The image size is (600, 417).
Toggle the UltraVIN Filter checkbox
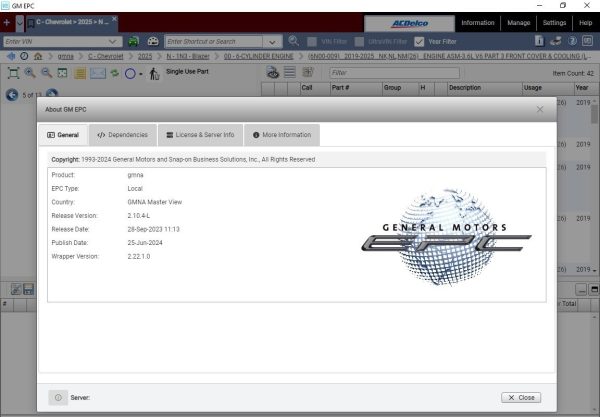point(359,41)
